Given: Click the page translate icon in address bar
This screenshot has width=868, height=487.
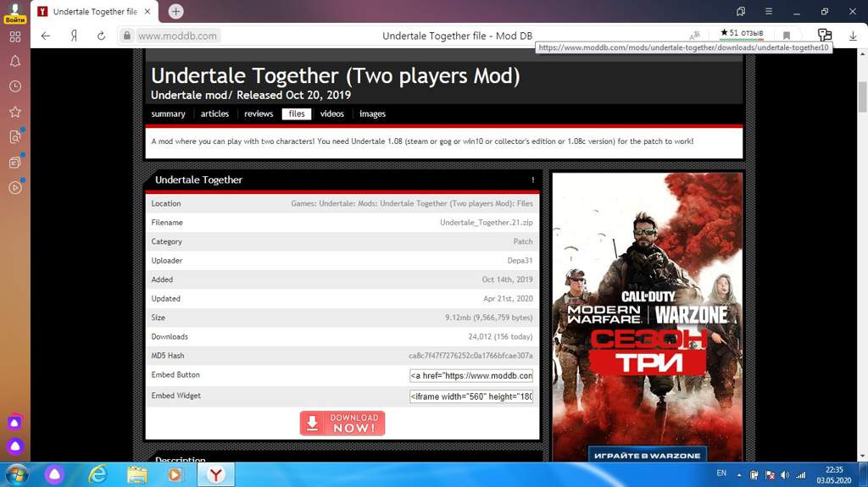Looking at the screenshot, I should [695, 35].
